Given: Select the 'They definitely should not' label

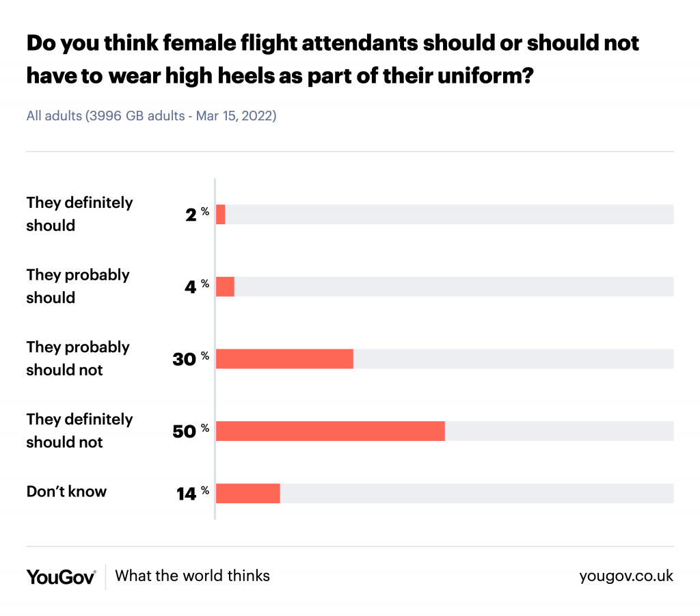Looking at the screenshot, I should [79, 431].
